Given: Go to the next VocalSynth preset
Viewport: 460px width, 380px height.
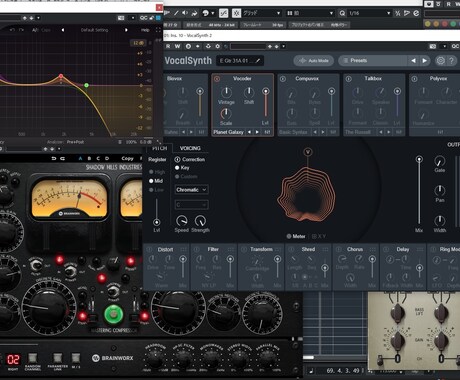Looking at the screenshot, I should pos(424,60).
